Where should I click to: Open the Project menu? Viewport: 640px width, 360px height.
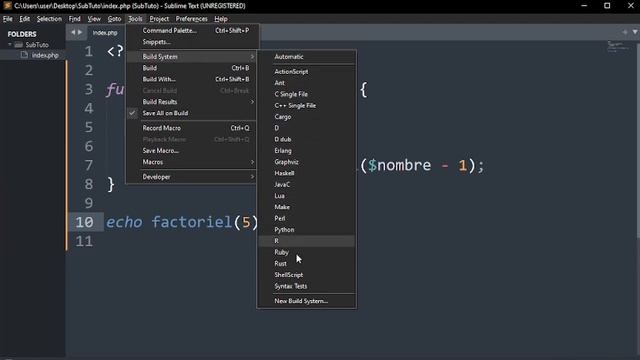pos(159,19)
